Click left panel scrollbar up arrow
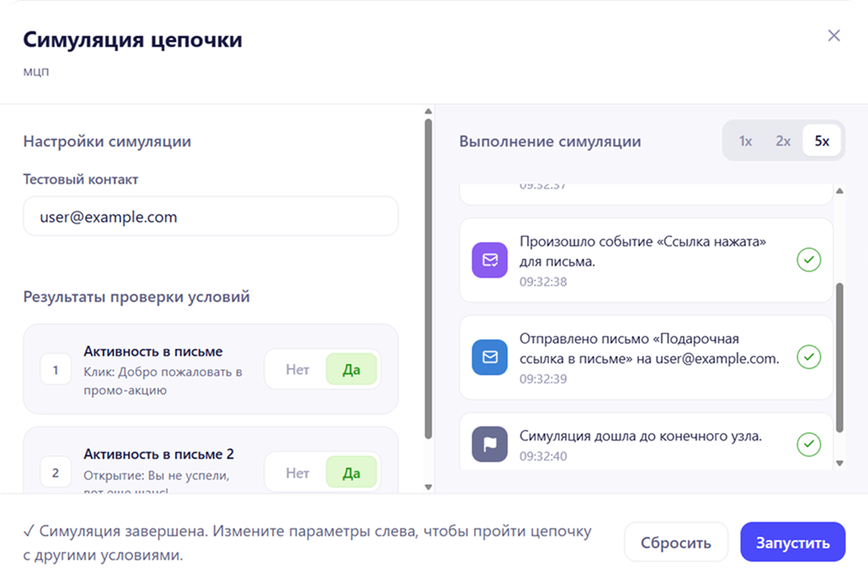The width and height of the screenshot is (868, 588). tap(428, 112)
